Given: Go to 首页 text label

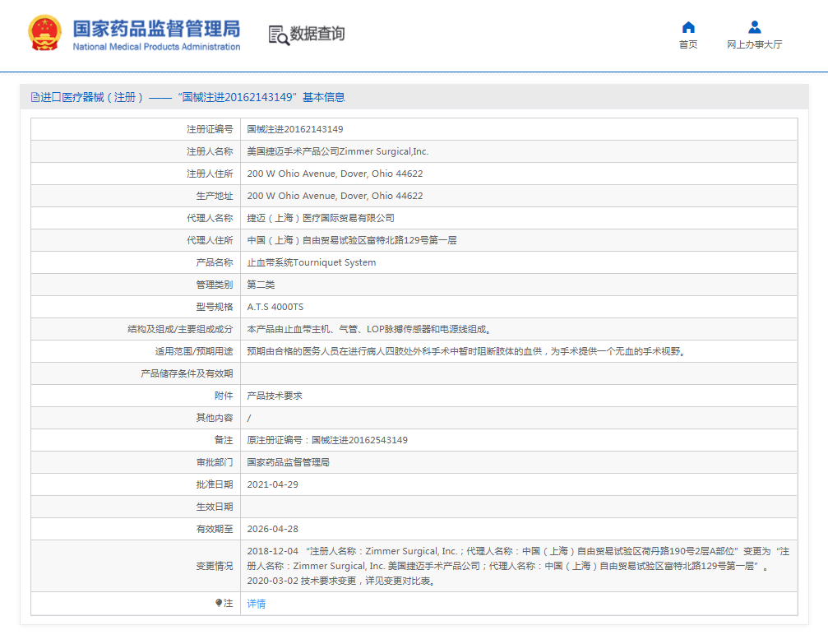Looking at the screenshot, I should click(688, 44).
